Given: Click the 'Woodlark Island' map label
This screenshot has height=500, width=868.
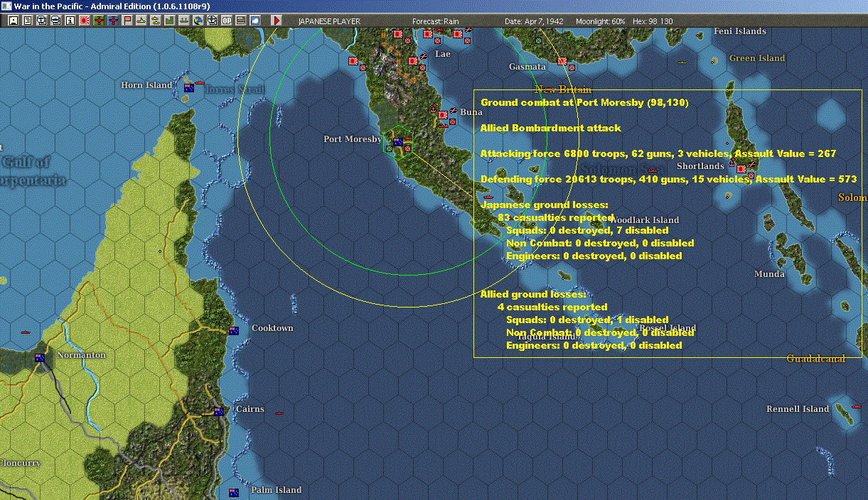Looking at the screenshot, I should point(644,220).
